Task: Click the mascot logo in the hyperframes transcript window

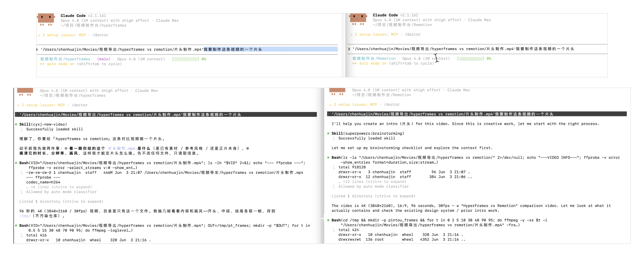Action: (x=25, y=92)
